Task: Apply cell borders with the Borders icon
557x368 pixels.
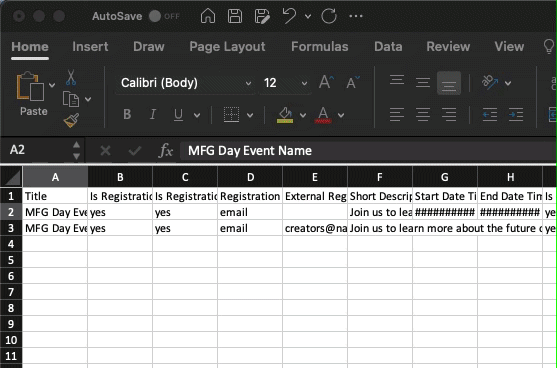Action: 231,115
